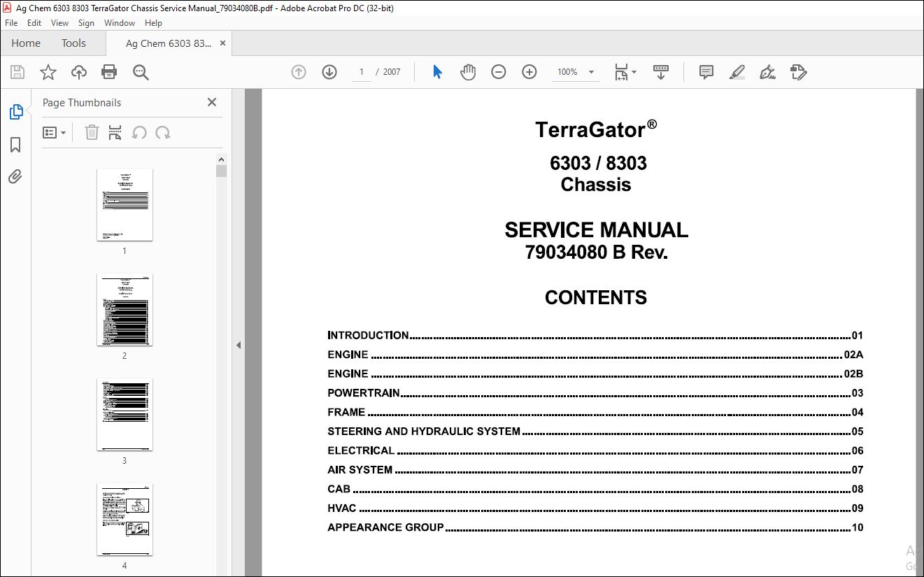Open the Window menu
Viewport: 924px width, 577px height.
click(x=120, y=23)
